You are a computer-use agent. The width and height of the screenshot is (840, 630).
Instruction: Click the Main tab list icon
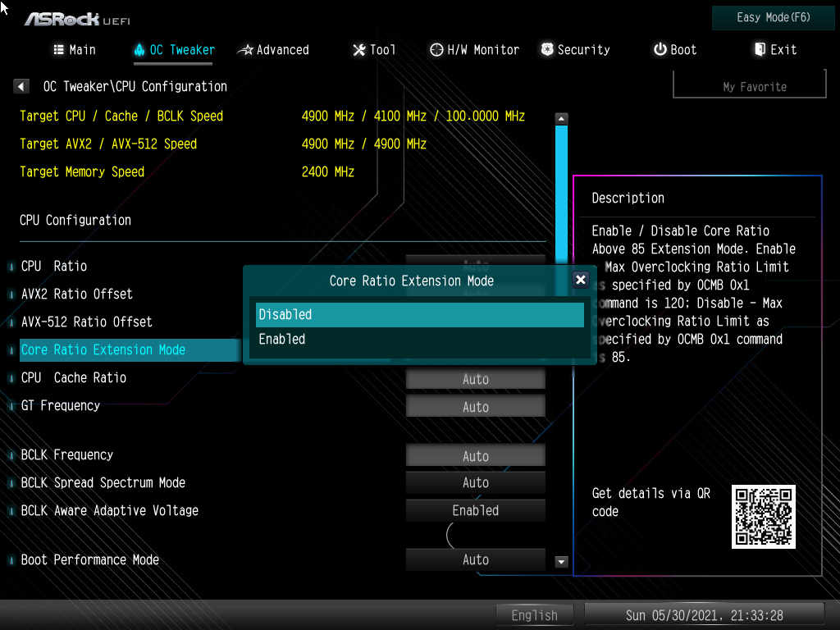point(59,50)
